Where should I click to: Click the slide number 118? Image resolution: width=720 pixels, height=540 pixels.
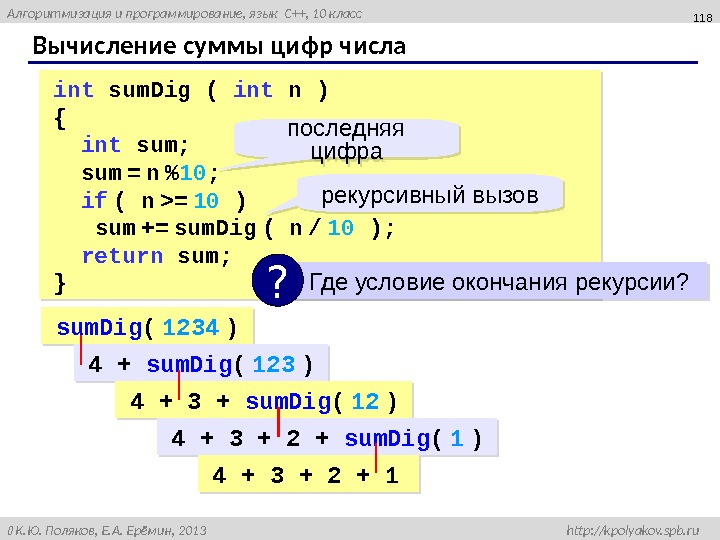click(x=703, y=17)
